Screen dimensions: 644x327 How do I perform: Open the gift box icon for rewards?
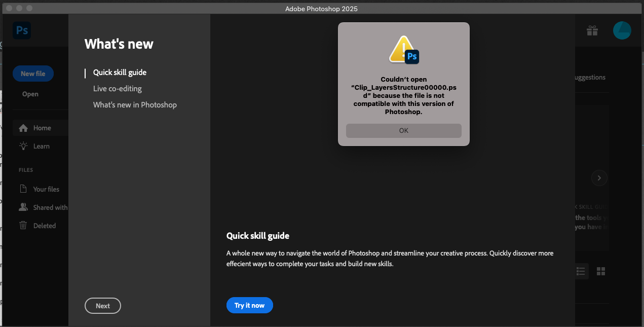point(592,31)
